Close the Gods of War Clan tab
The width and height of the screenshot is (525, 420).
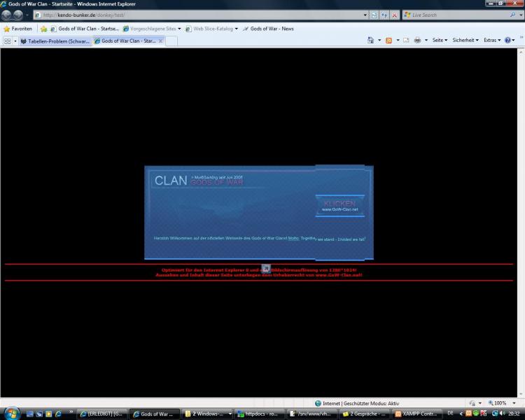pos(160,41)
